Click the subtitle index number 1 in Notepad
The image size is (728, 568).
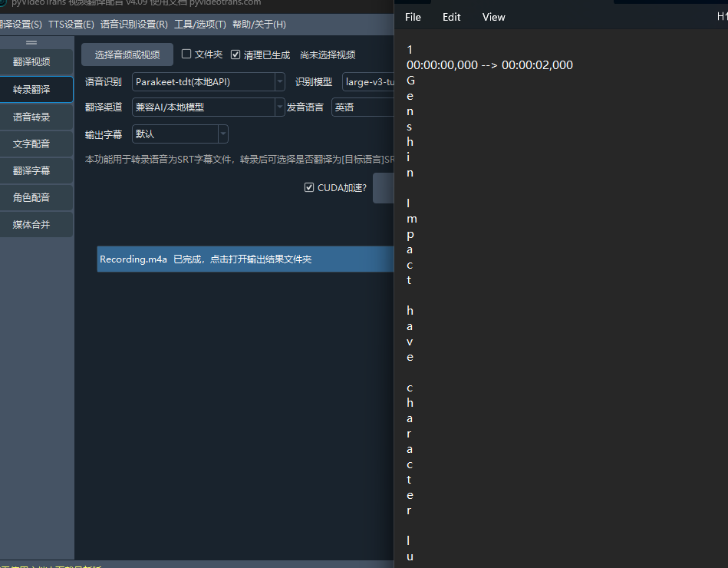click(410, 50)
